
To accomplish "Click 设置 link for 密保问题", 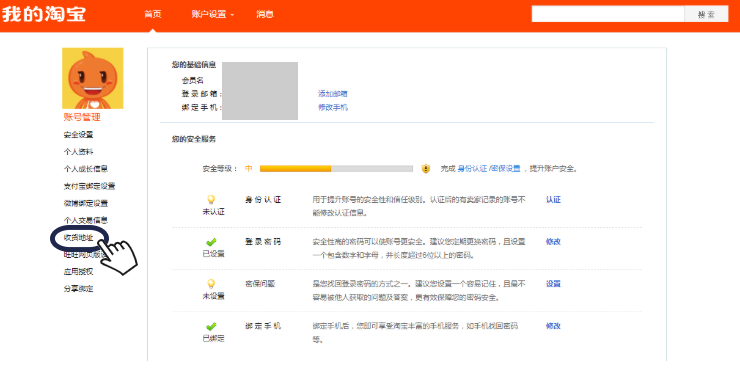I will (553, 284).
